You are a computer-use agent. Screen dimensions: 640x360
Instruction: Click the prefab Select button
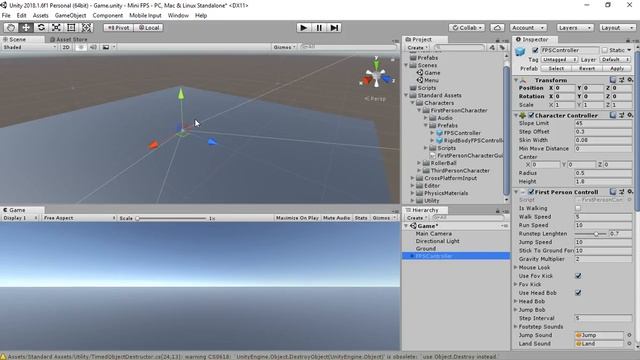[556, 69]
